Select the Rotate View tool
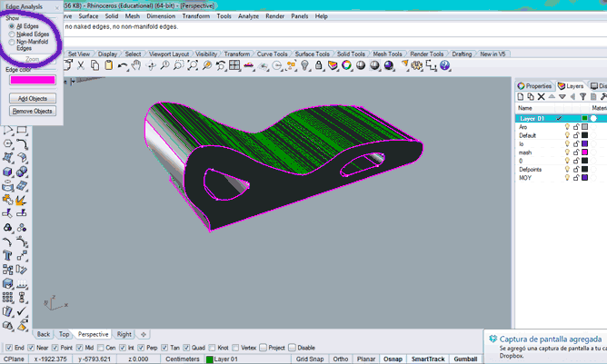607x364 pixels. coord(151,65)
